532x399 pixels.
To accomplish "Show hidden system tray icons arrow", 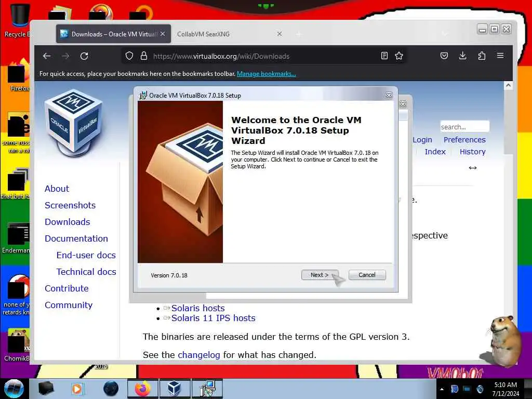I will tap(442, 389).
